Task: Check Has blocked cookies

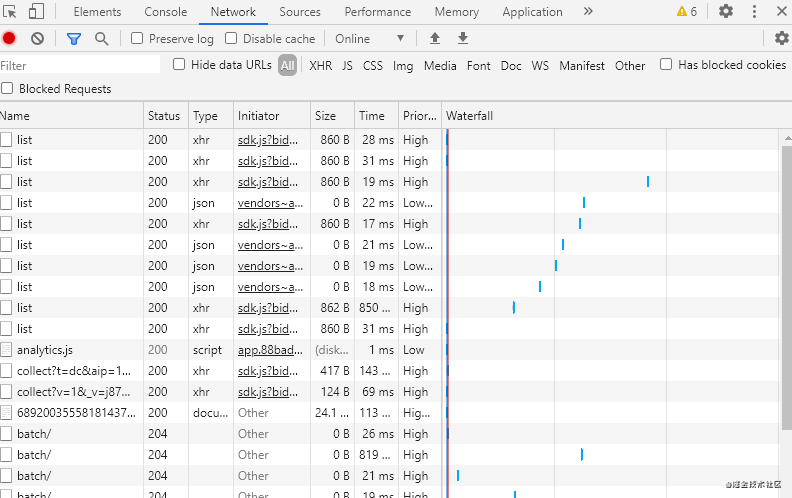Action: click(x=666, y=65)
